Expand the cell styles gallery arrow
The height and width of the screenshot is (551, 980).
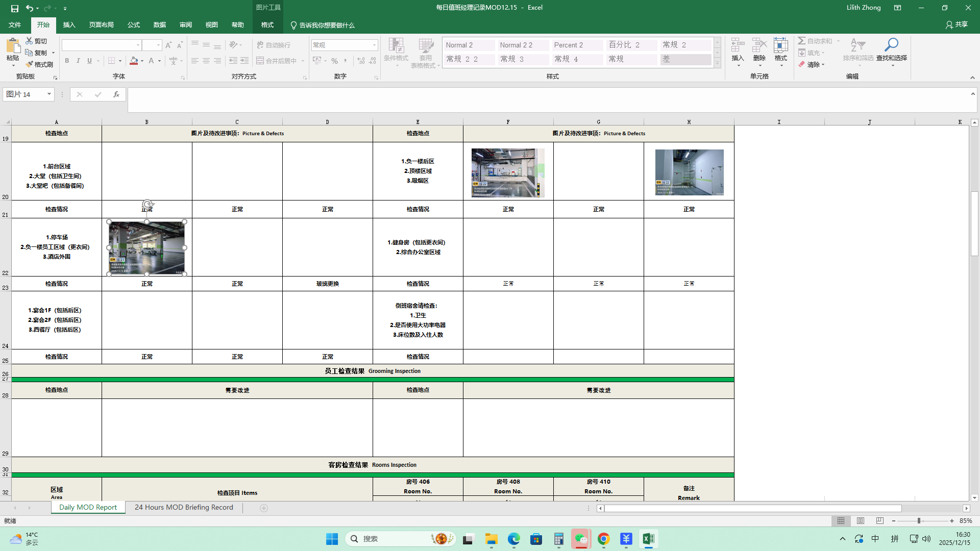(x=717, y=63)
